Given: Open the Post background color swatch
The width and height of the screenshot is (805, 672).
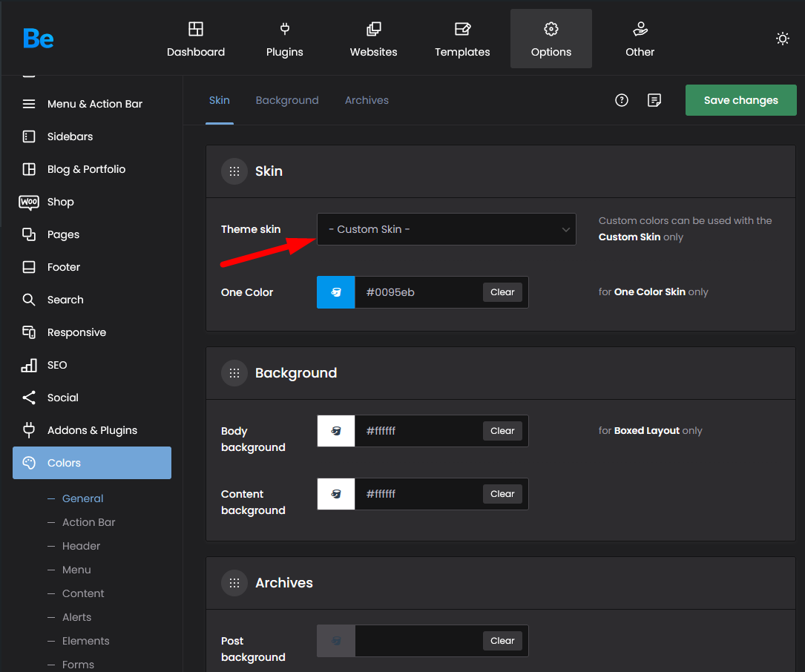Looking at the screenshot, I should (336, 641).
